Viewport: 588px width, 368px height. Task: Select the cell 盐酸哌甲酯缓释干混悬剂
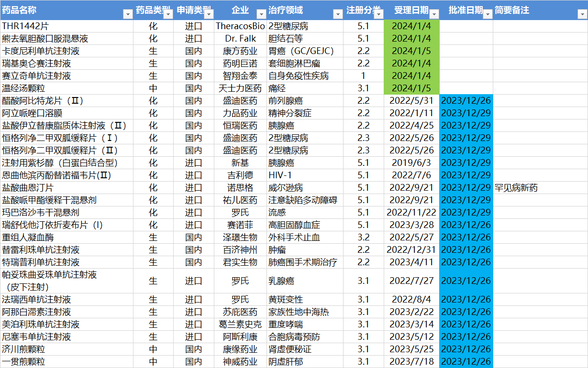click(x=67, y=200)
